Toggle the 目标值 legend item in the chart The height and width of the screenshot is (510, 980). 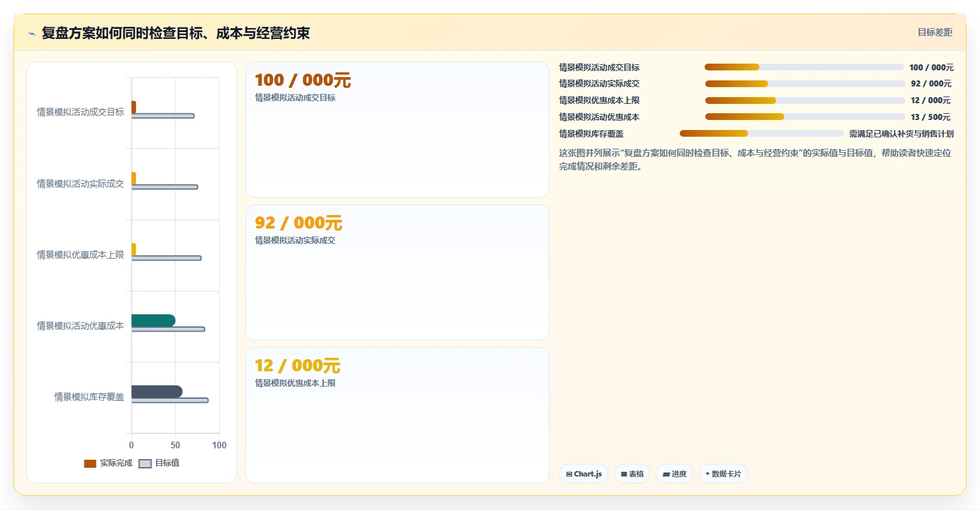[159, 463]
